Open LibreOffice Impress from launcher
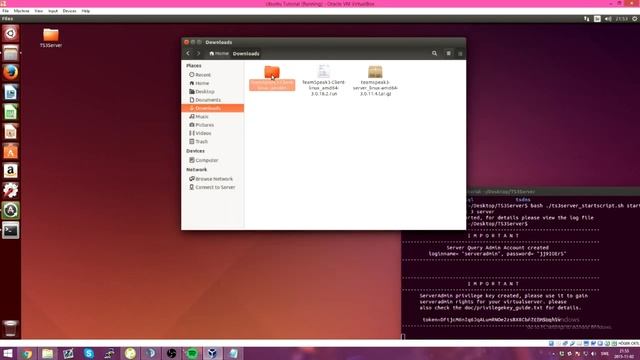640x360 pixels. pyautogui.click(x=11, y=131)
